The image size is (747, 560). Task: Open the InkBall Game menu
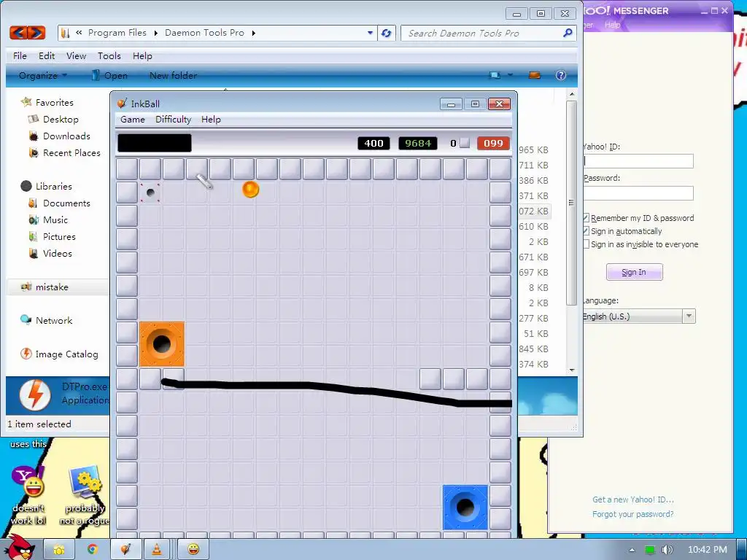(x=133, y=120)
